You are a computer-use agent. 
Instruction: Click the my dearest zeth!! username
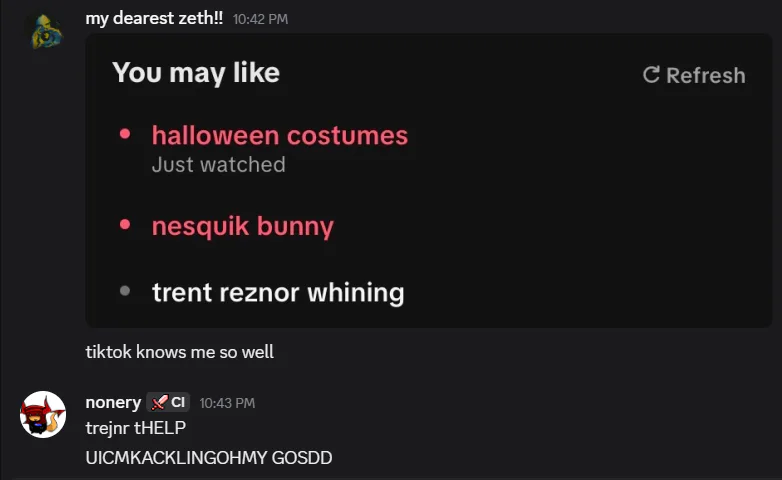tap(154, 18)
